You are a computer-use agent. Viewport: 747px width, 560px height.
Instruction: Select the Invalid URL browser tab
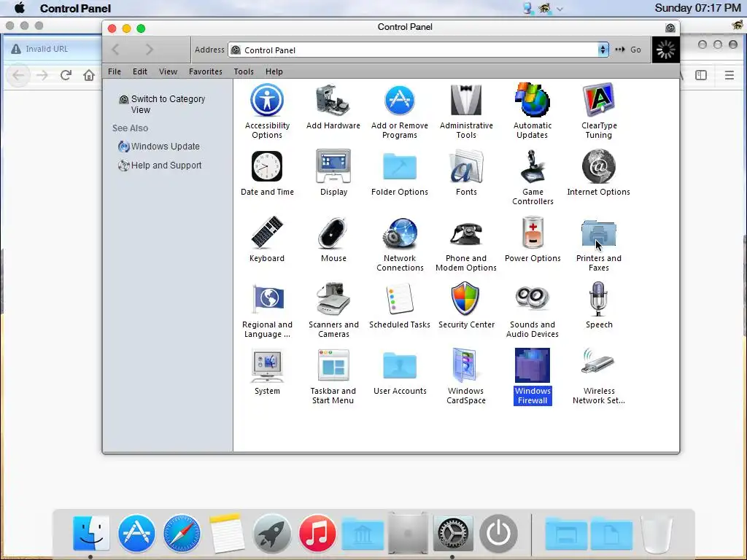coord(52,49)
